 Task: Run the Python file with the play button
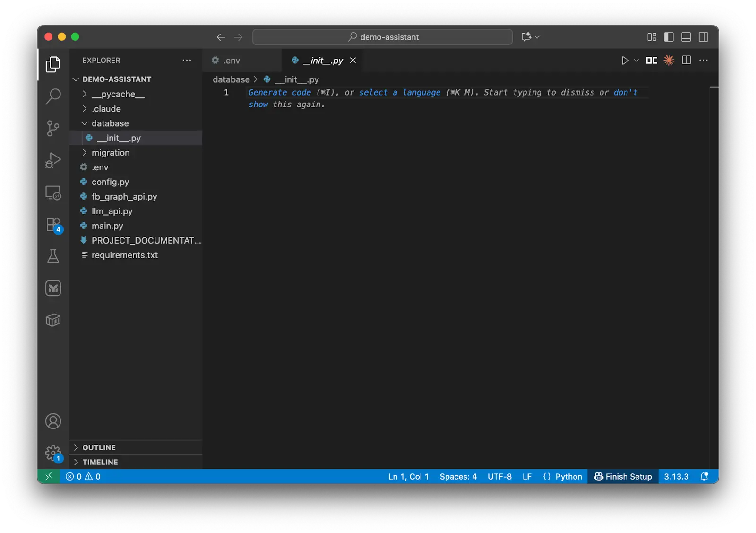point(626,60)
